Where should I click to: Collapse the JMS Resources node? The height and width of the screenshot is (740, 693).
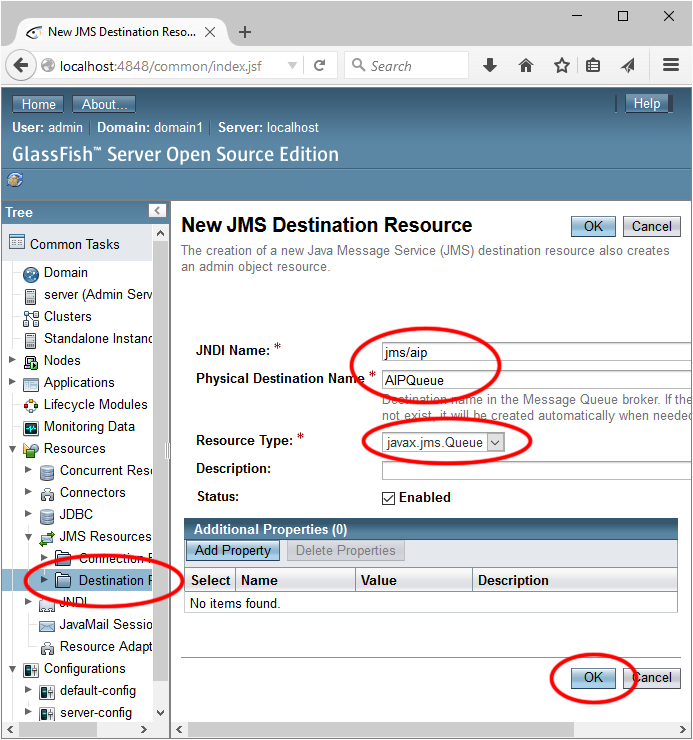[29, 537]
